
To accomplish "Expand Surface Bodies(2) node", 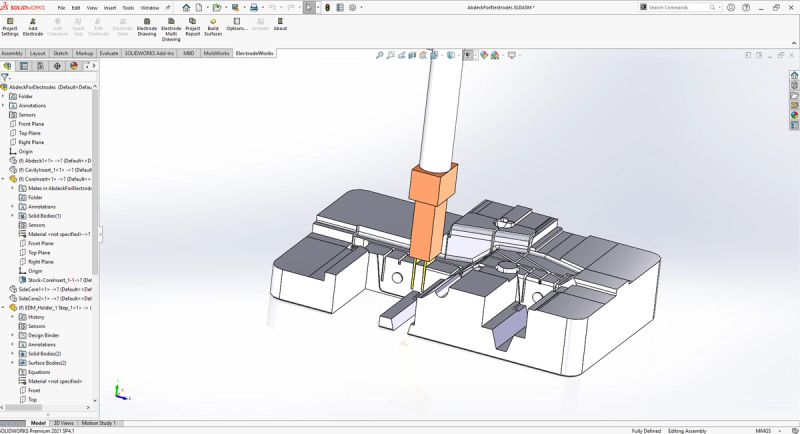I will point(13,363).
